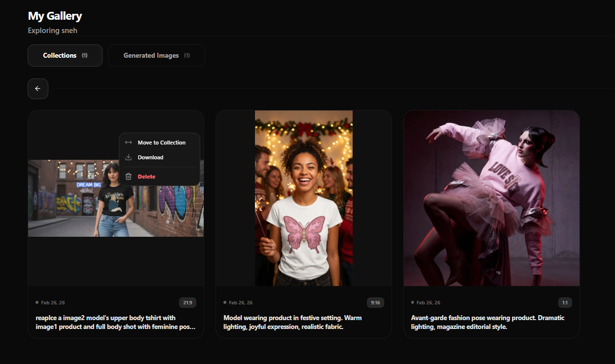Open the festive butterfly t-shirt image
The height and width of the screenshot is (364, 615).
[x=303, y=198]
